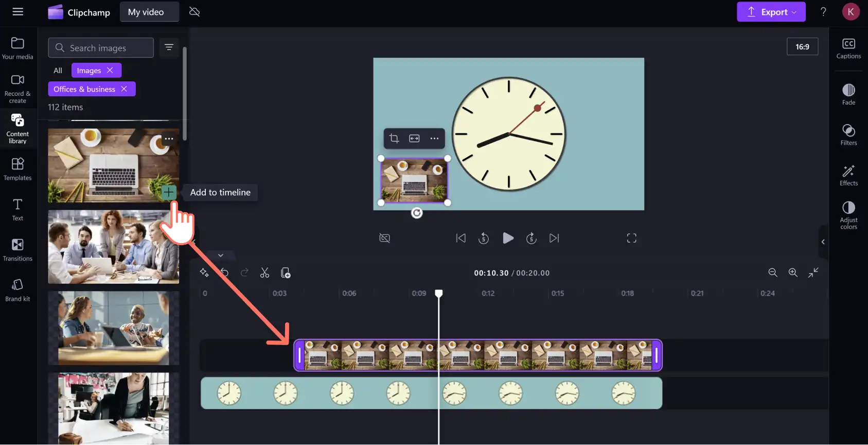Collapse the right property panel chevron
The height and width of the screenshot is (445, 868).
823,242
